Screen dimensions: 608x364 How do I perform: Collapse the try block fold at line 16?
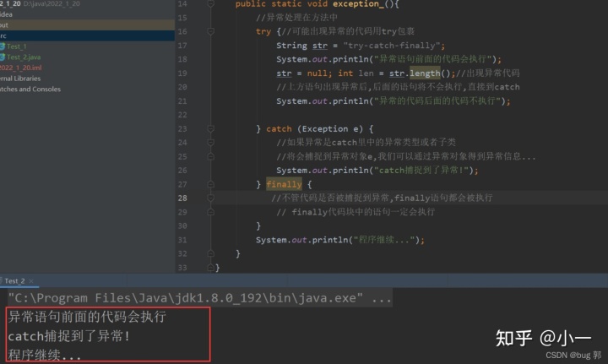(210, 31)
